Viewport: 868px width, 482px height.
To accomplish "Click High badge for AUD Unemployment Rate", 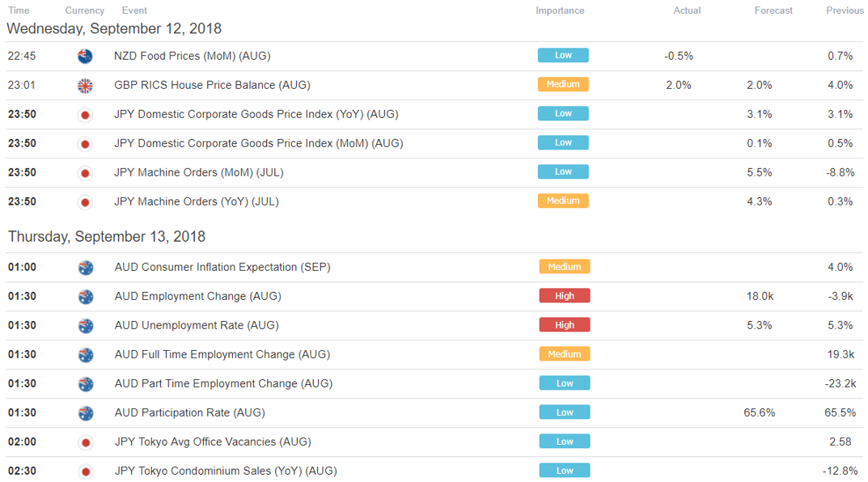I will (565, 325).
